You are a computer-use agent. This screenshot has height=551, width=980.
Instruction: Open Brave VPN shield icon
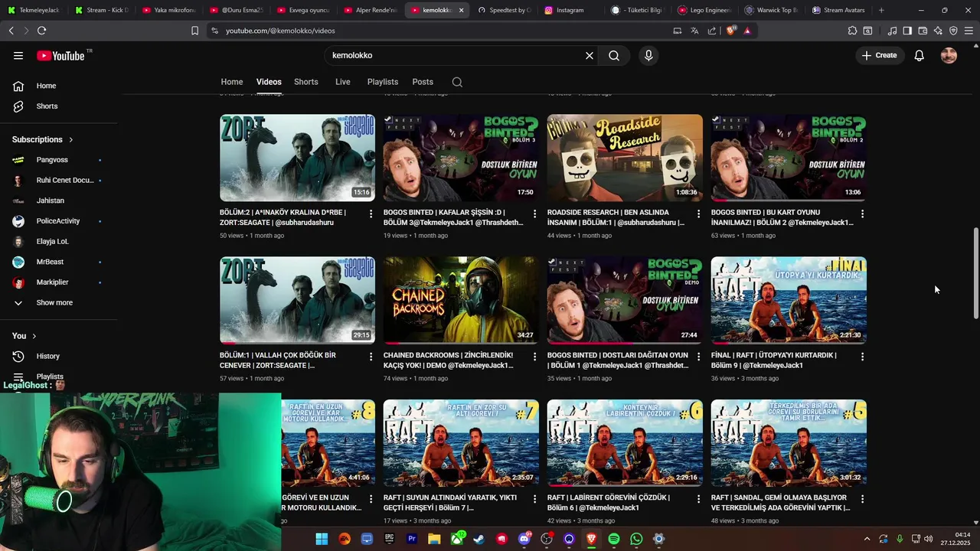(953, 31)
